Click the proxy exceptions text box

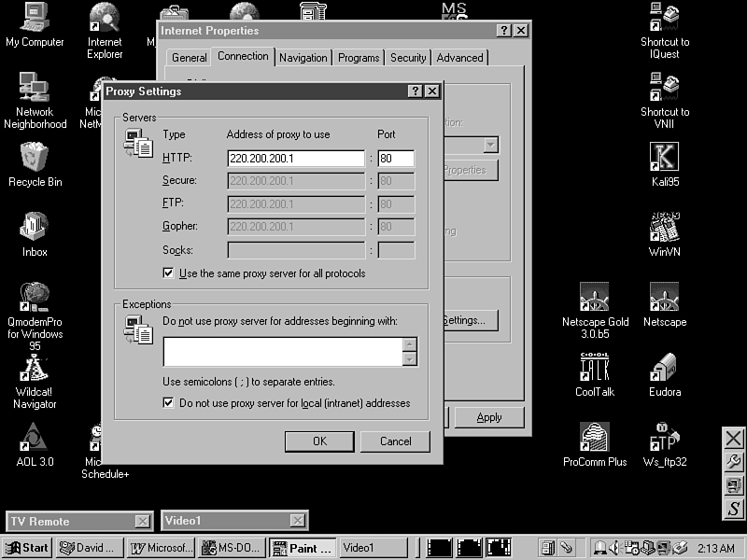[283, 352]
